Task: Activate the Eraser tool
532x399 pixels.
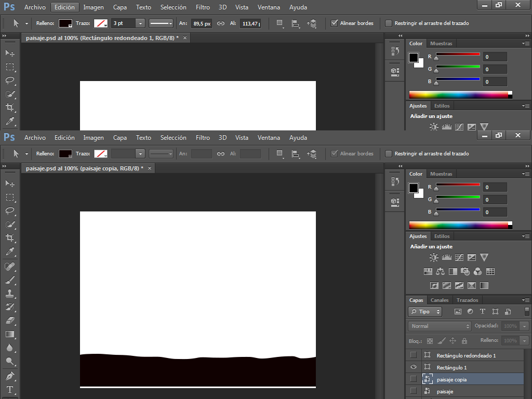Action: [10, 321]
